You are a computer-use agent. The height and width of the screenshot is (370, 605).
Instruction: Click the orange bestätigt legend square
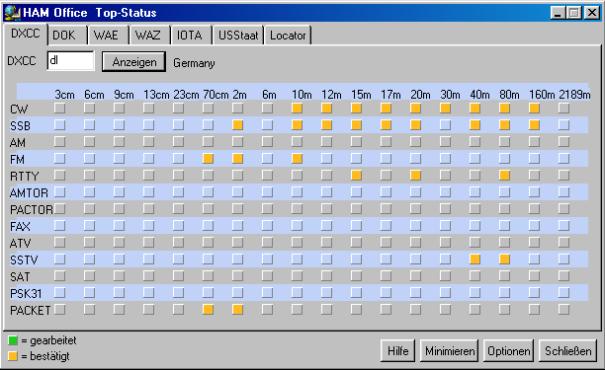(x=13, y=356)
